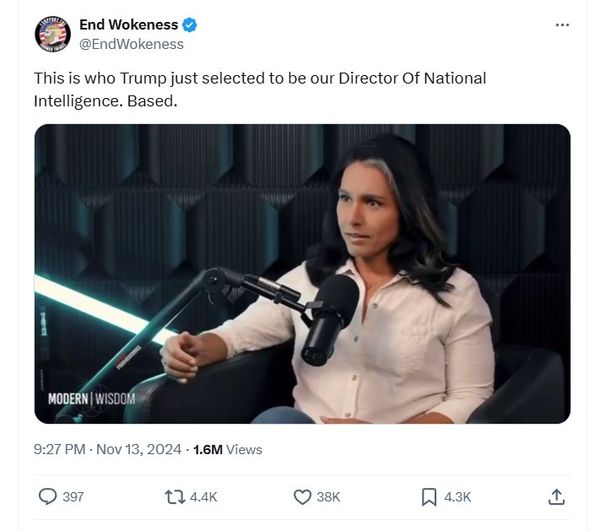This screenshot has height=531, width=600.
Task: Open the three-dot more options menu
Action: click(x=562, y=25)
